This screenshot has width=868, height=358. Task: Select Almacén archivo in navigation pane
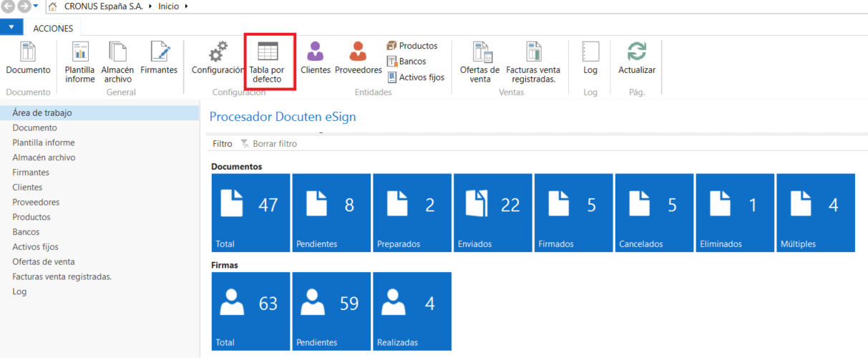point(99,158)
